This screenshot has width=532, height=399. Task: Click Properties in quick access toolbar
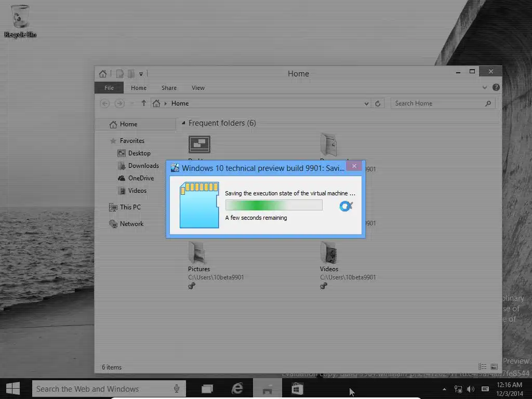point(120,74)
